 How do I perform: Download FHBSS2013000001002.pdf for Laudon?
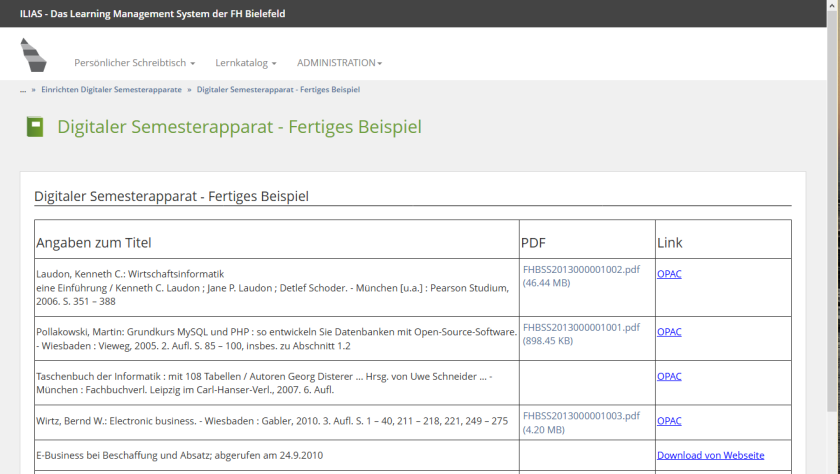pyautogui.click(x=580, y=270)
